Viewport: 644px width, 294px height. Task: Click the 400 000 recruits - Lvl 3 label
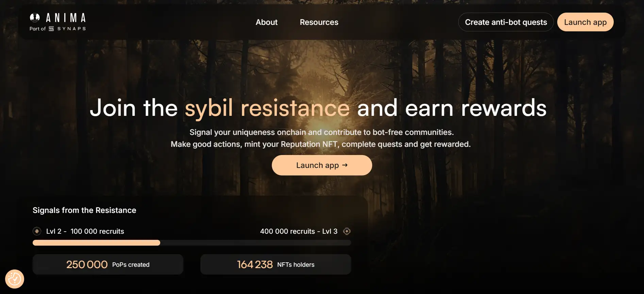click(x=299, y=231)
